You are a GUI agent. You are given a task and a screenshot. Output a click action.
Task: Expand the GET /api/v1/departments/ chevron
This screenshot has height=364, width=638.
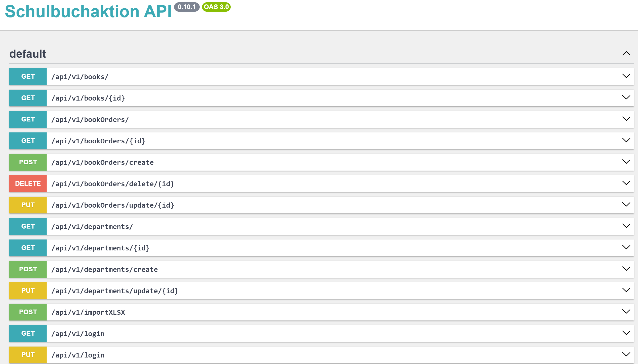click(x=626, y=226)
